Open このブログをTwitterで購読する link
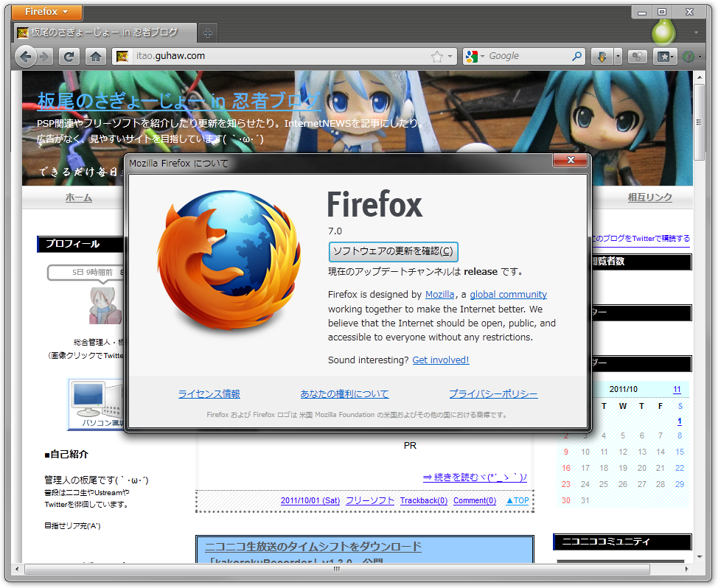This screenshot has height=588, width=718. 640,239
